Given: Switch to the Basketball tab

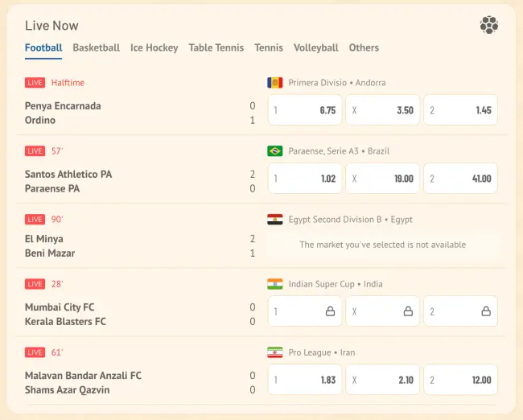Looking at the screenshot, I should coord(96,47).
